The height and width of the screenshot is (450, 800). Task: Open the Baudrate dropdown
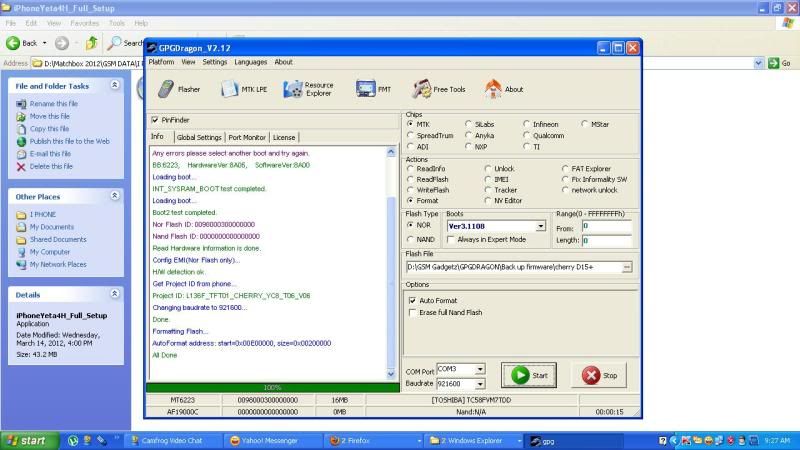480,384
